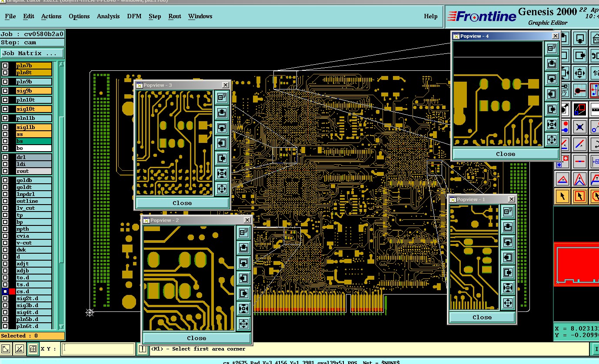
Task: Click the red triangle with arrow icon
Action: tap(563, 179)
